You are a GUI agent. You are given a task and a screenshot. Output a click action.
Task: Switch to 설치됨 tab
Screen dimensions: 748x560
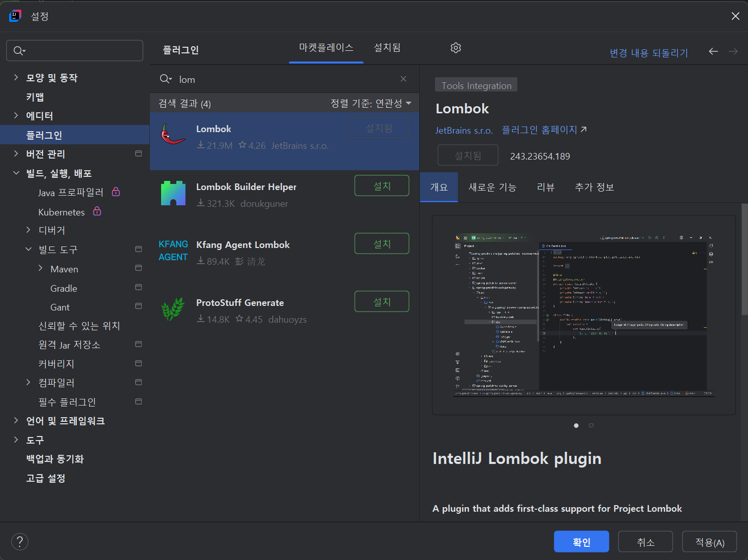pyautogui.click(x=387, y=48)
